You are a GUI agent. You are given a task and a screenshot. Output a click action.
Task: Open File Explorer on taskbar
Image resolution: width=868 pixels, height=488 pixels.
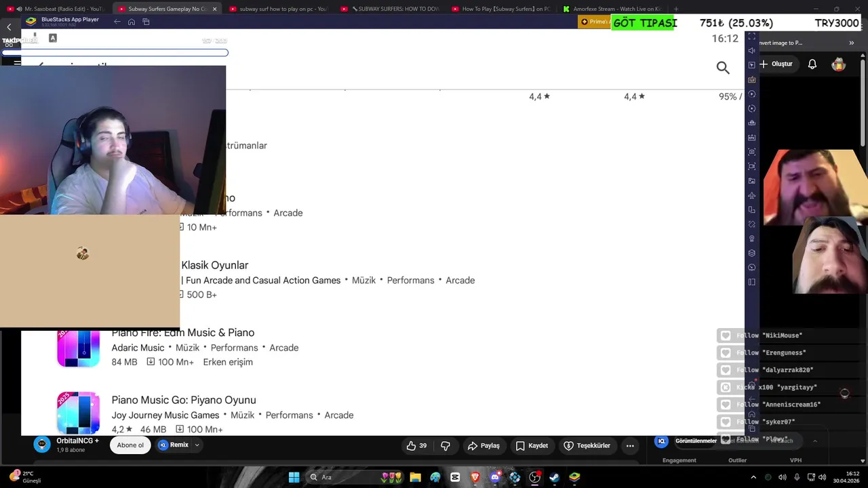(415, 477)
